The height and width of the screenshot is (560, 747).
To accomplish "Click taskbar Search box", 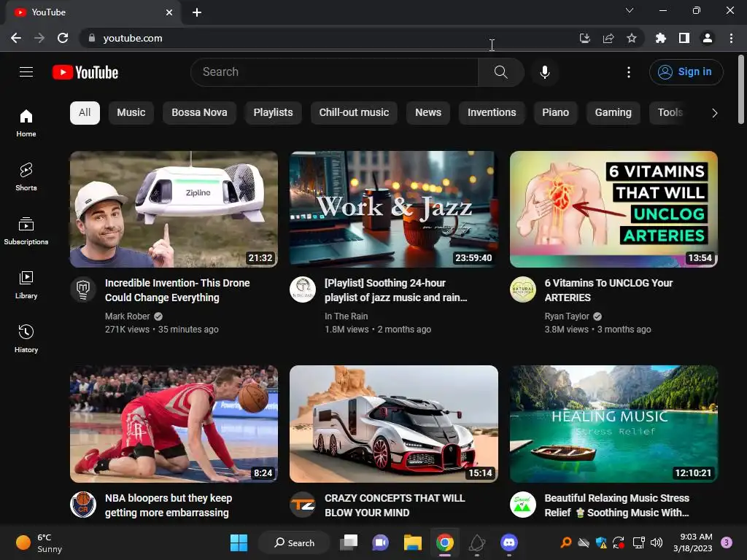I will (294, 542).
